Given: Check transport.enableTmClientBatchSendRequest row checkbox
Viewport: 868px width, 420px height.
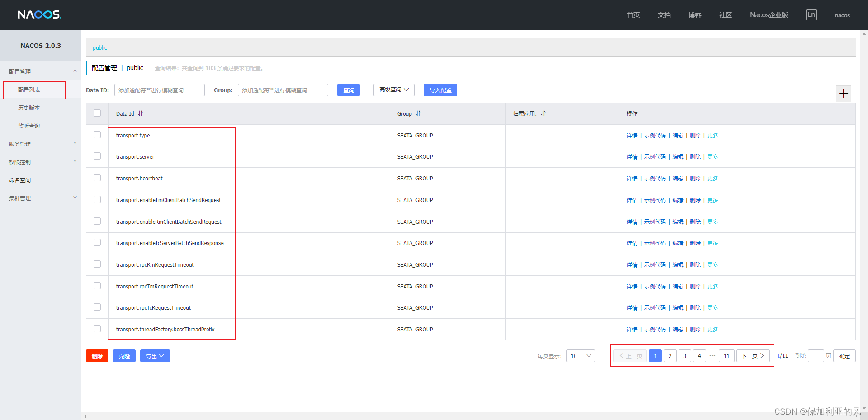Looking at the screenshot, I should click(97, 199).
